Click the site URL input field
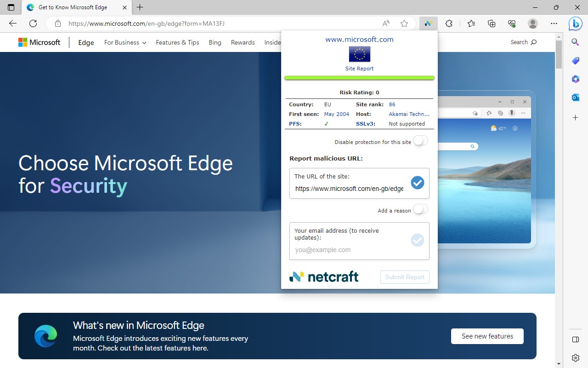Viewport: 588px width, 368px height. pyautogui.click(x=349, y=189)
